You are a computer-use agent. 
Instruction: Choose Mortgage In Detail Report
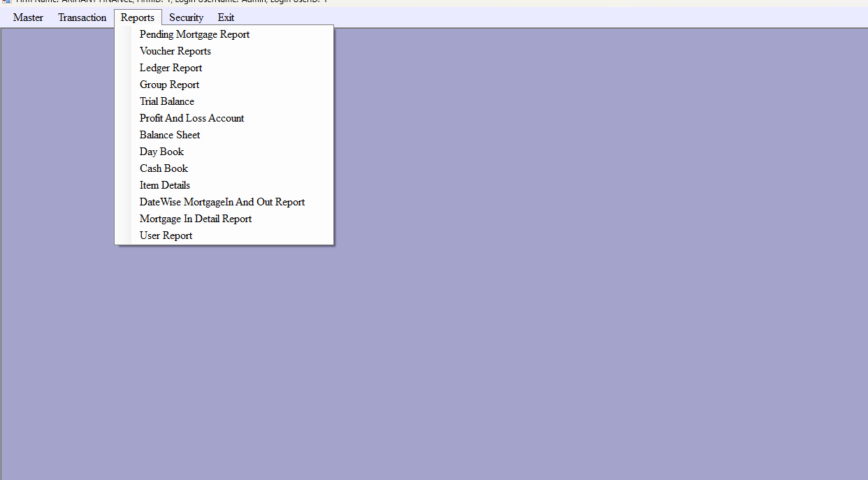(224, 219)
